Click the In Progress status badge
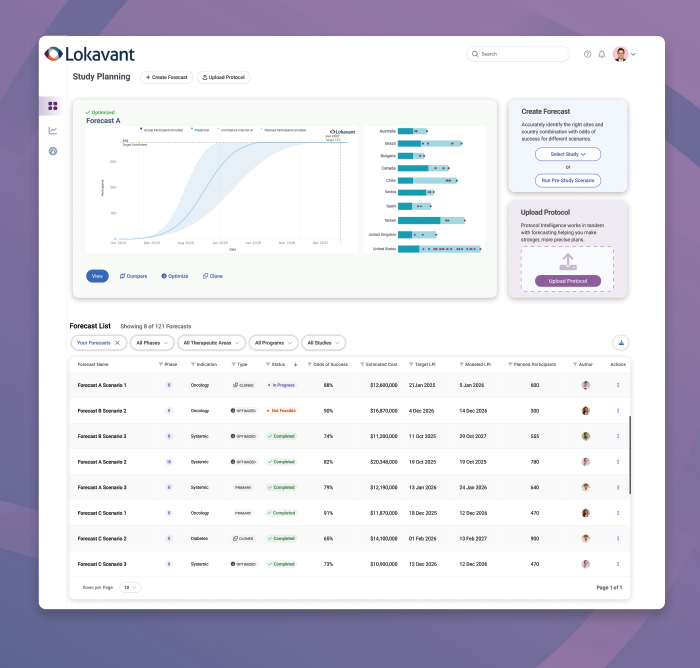Screen dimensions: 700x668 pos(281,385)
